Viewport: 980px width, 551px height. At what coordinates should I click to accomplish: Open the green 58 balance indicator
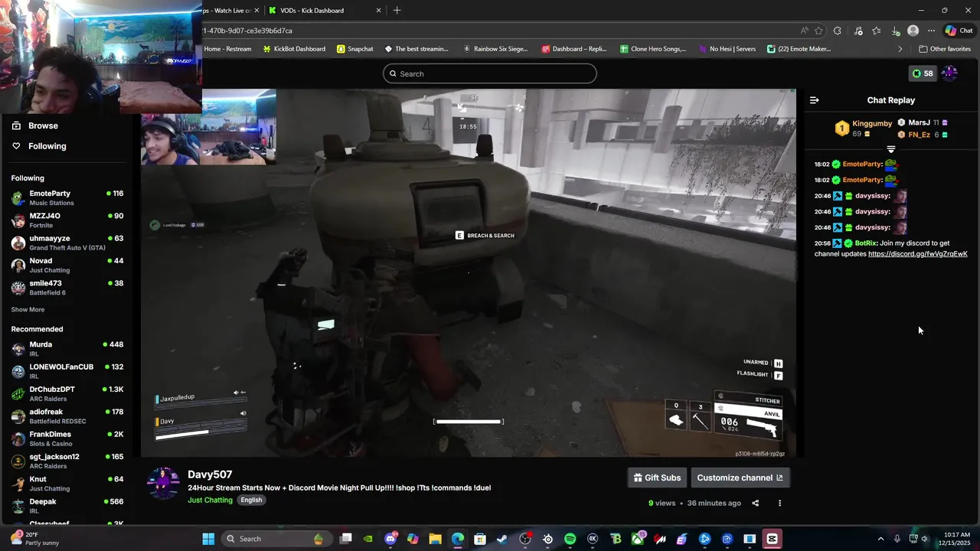coord(923,73)
